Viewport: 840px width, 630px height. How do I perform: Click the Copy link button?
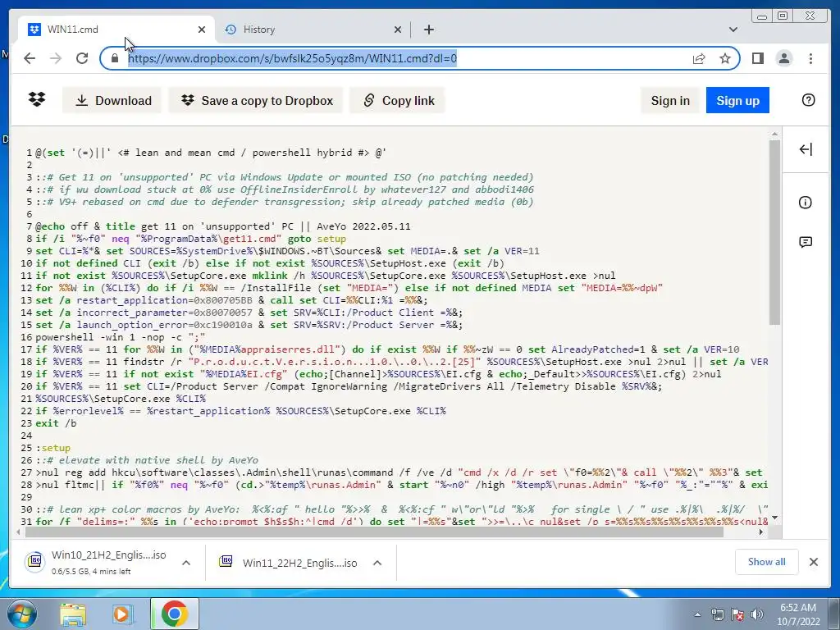click(398, 100)
